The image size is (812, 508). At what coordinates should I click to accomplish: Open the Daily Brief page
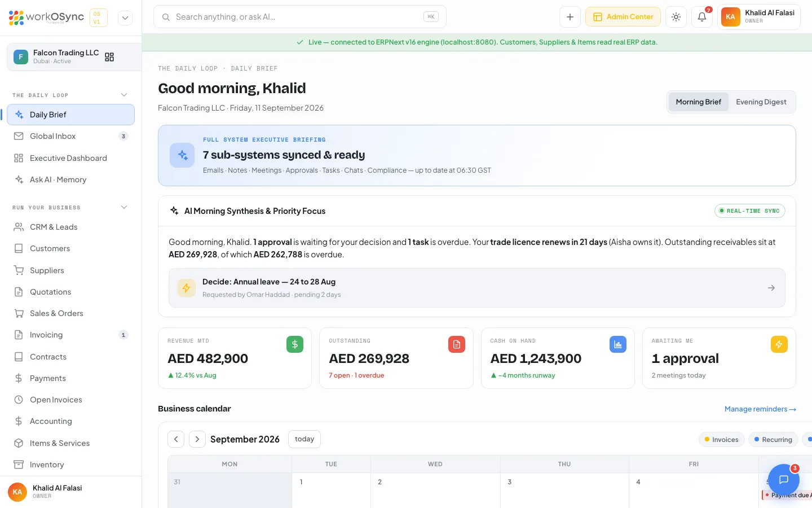point(70,115)
